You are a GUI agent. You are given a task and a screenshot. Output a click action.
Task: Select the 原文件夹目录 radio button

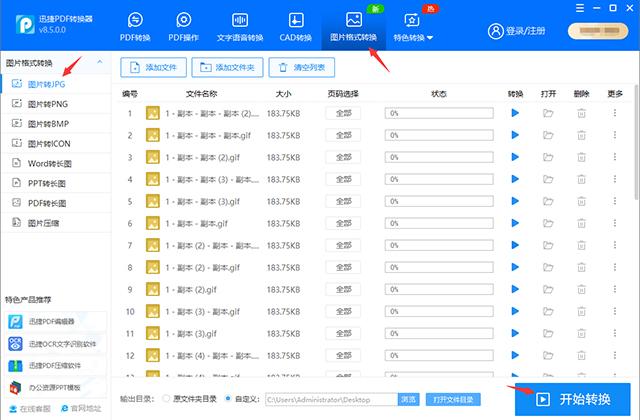(x=166, y=398)
